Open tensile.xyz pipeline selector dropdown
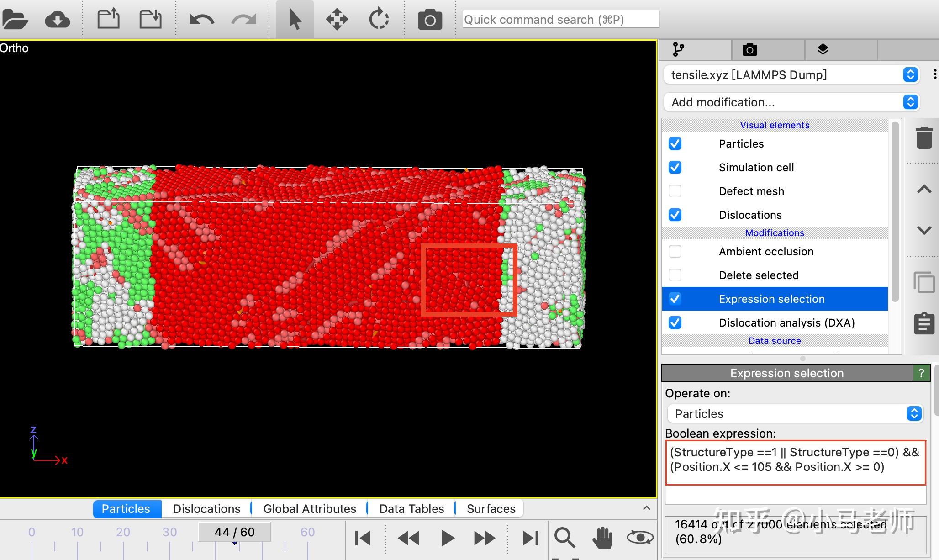The image size is (939, 560). coord(791,74)
